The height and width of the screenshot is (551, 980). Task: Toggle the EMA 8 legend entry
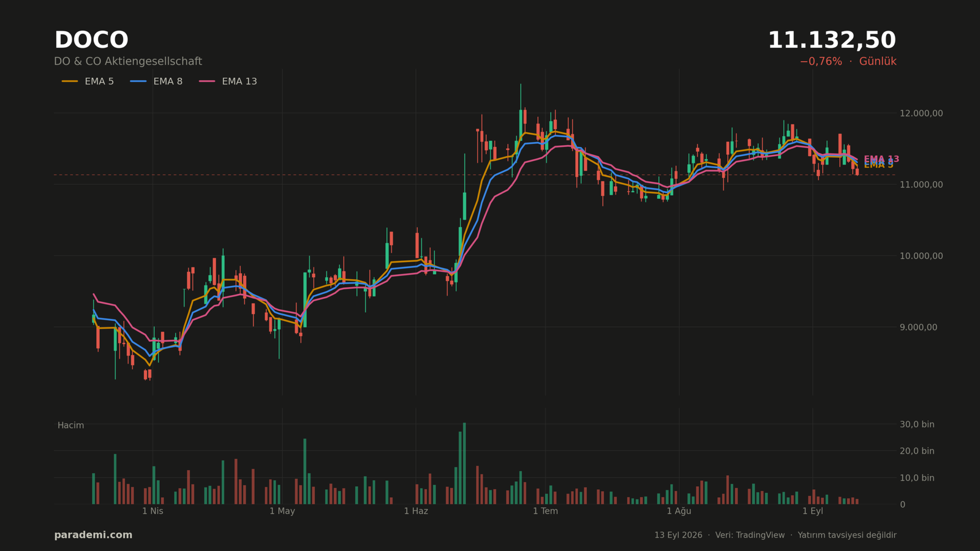[156, 81]
